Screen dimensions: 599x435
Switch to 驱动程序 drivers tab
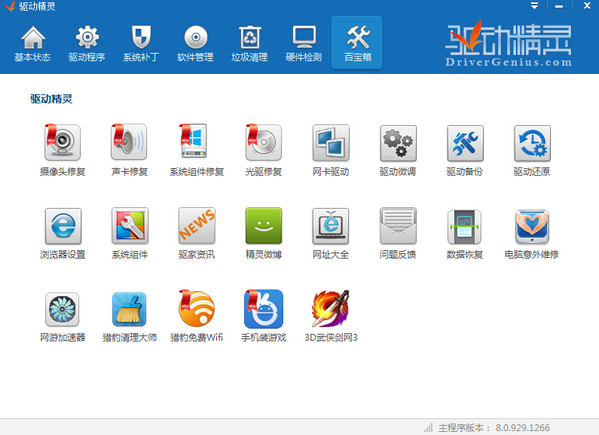[87, 43]
